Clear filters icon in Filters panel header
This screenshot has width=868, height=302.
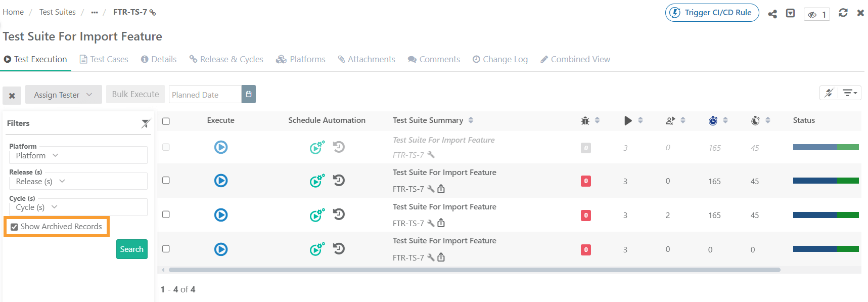point(146,123)
